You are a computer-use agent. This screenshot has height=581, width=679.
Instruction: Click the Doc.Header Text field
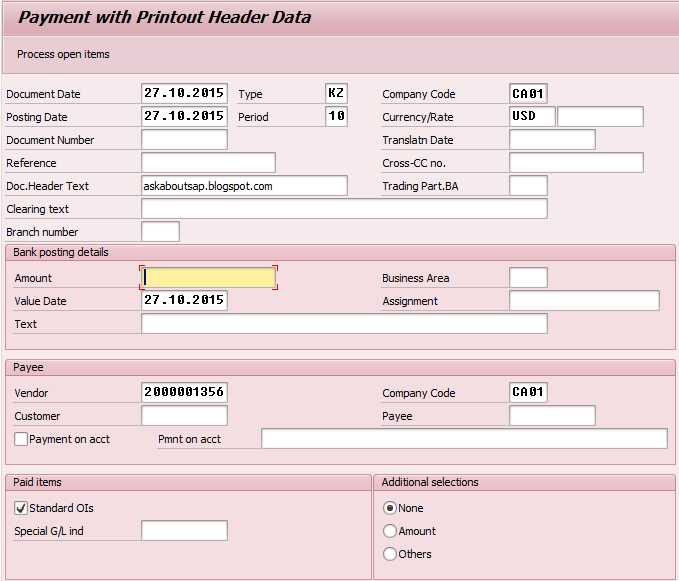tap(244, 185)
